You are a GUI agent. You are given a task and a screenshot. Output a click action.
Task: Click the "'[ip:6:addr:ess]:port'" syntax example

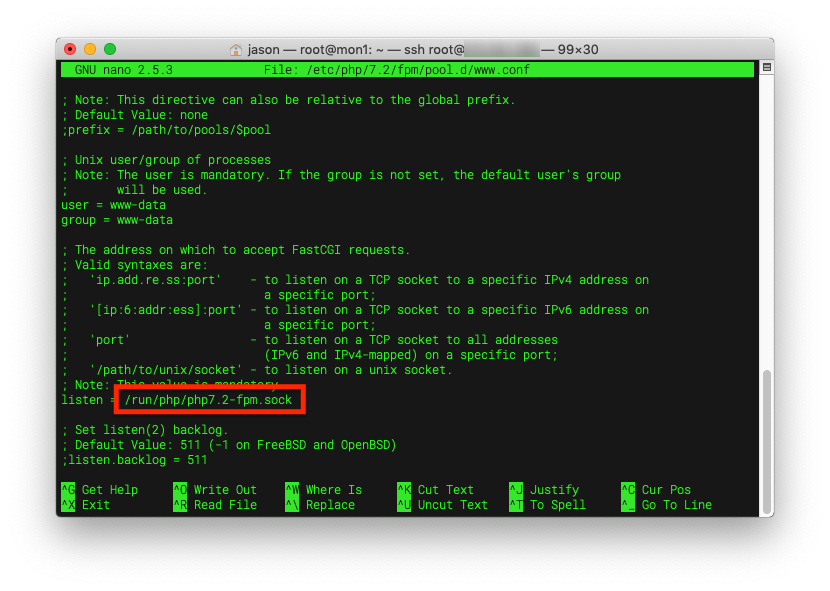(x=166, y=310)
